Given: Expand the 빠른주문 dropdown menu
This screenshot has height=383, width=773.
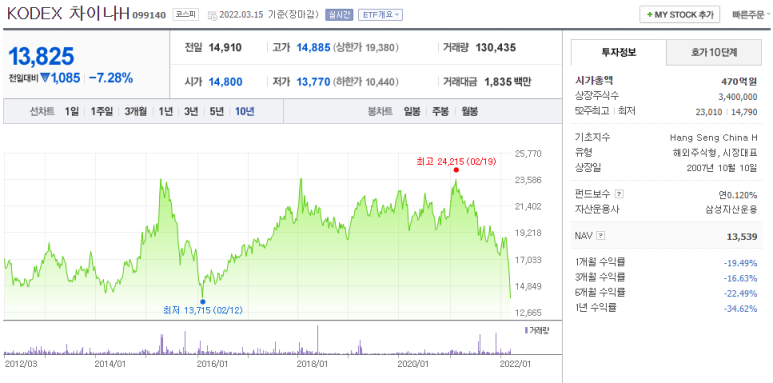Looking at the screenshot, I should [x=751, y=15].
